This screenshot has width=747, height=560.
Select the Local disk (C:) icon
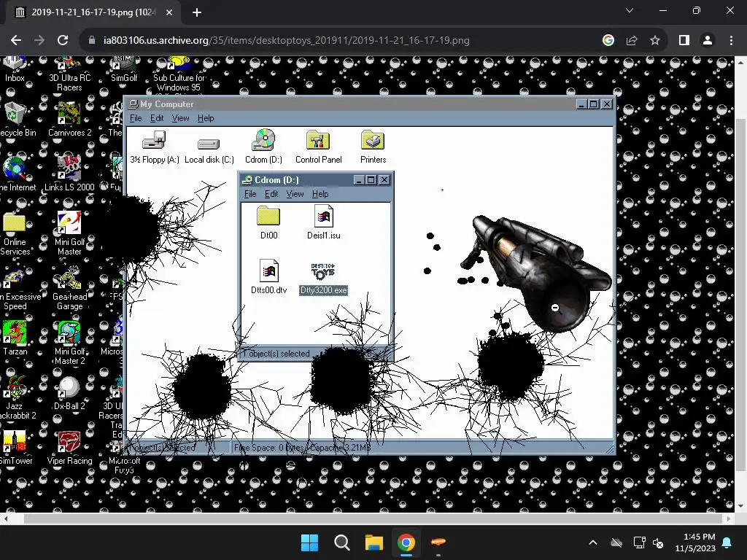point(209,150)
